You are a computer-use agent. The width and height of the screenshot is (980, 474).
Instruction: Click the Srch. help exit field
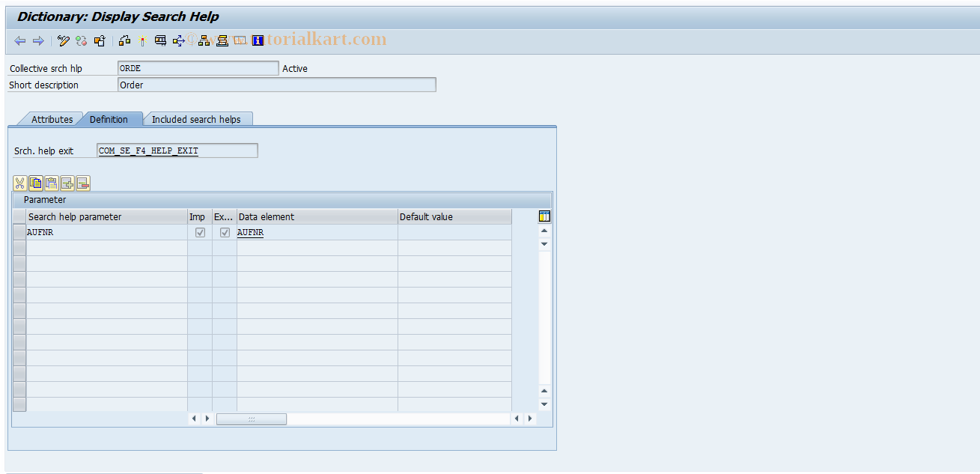(x=177, y=151)
